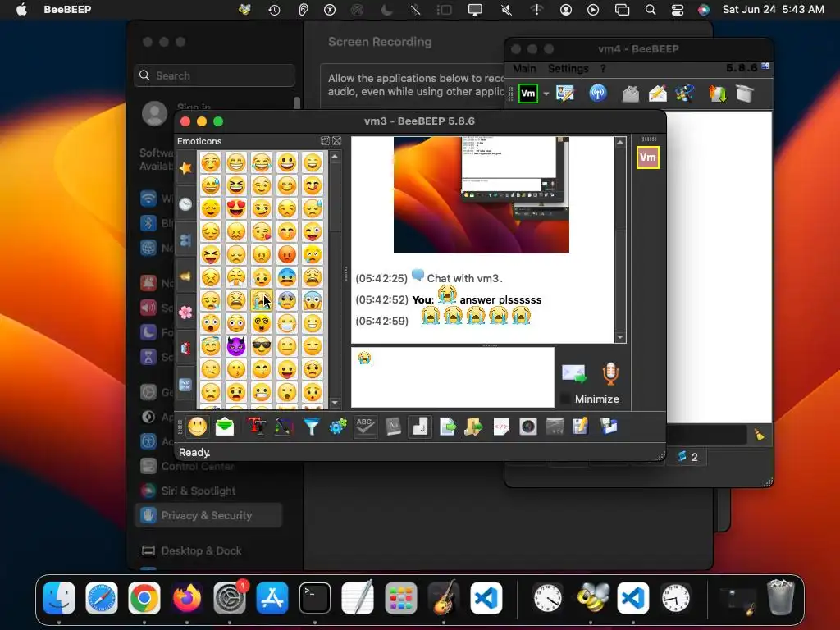Select Privacy & Security in System Settings
The height and width of the screenshot is (630, 840).
tap(208, 515)
